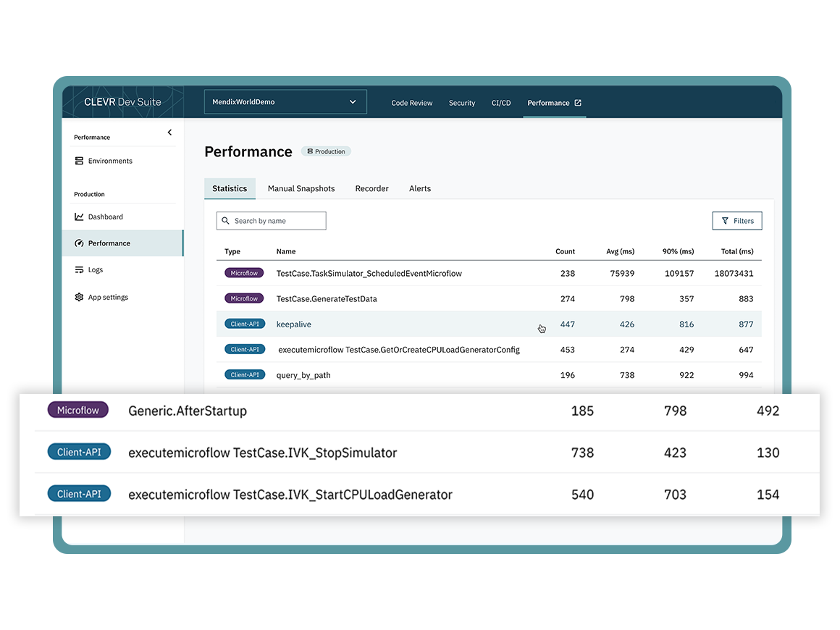Open the CI/CD section
The width and height of the screenshot is (840, 630).
click(x=501, y=103)
